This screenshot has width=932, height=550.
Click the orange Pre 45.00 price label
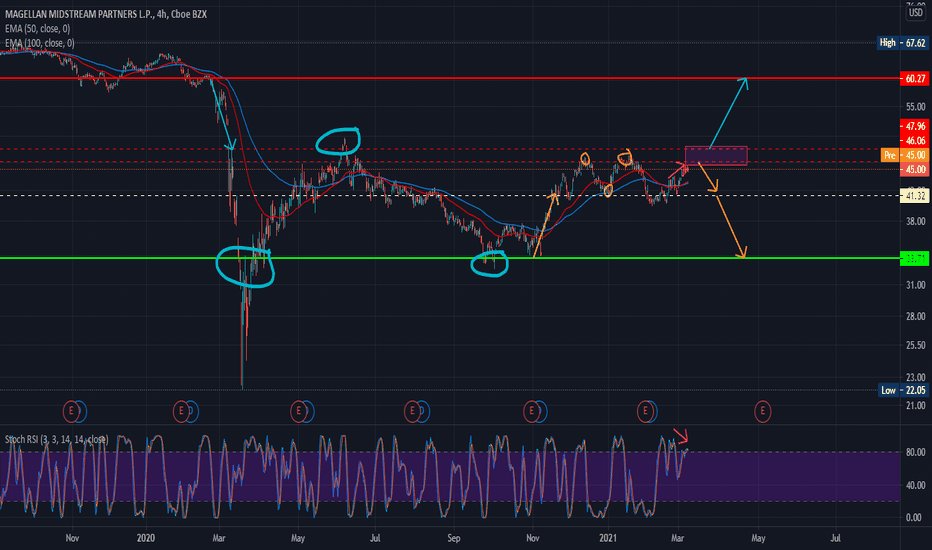tap(905, 155)
